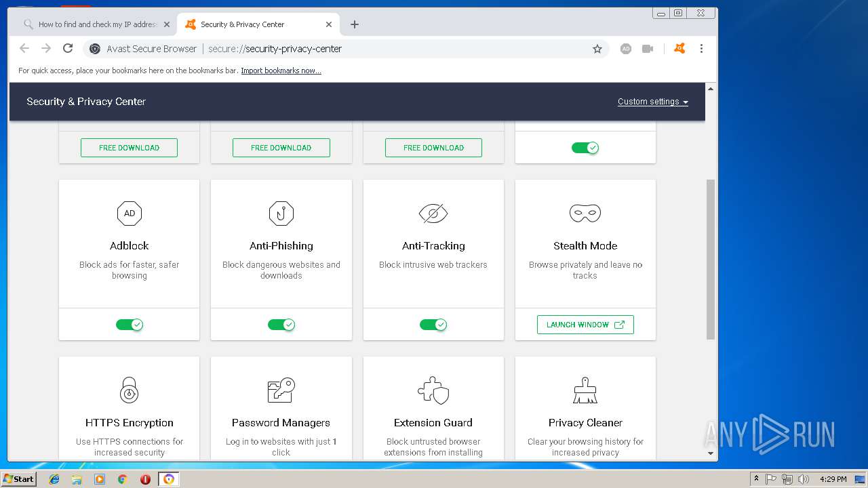Click the Adblock card title

(x=130, y=246)
